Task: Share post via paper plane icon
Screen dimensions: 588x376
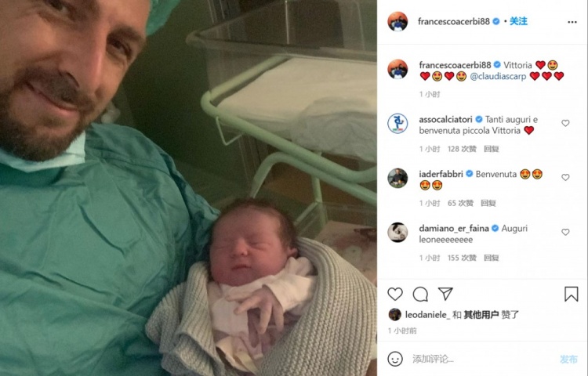Action: pyautogui.click(x=445, y=294)
